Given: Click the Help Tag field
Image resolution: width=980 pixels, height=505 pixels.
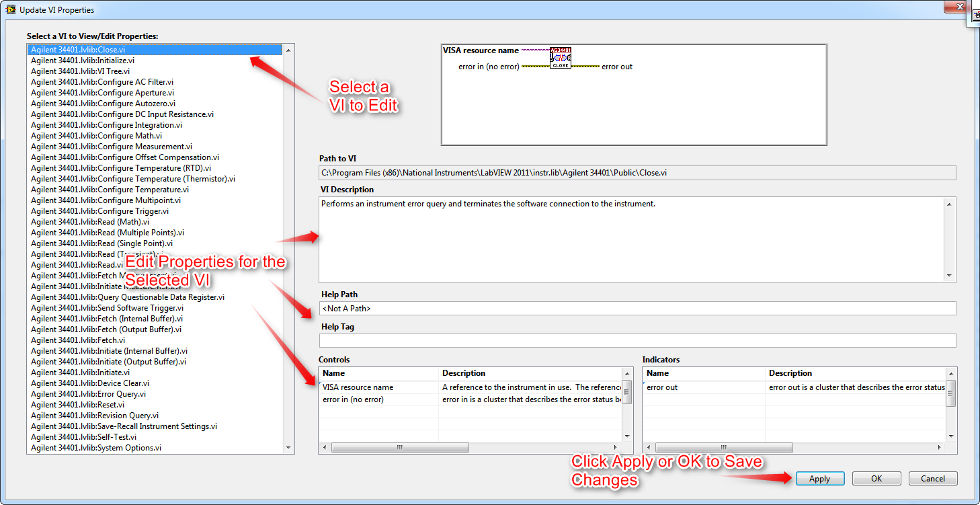Looking at the screenshot, I should pos(637,341).
